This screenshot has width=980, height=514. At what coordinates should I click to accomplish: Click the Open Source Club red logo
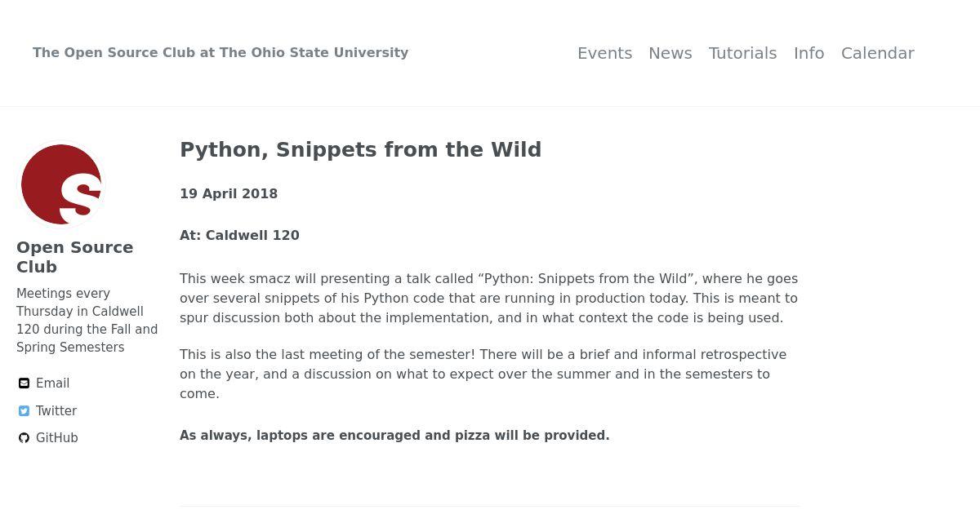61,184
